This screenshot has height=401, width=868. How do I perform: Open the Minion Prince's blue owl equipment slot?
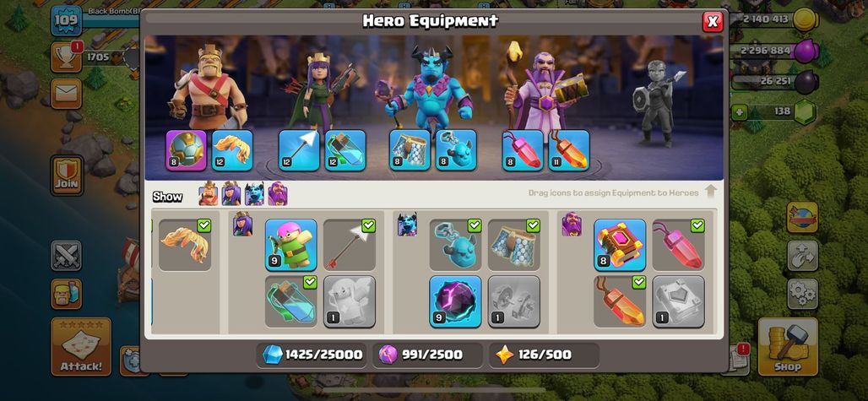[x=456, y=150]
